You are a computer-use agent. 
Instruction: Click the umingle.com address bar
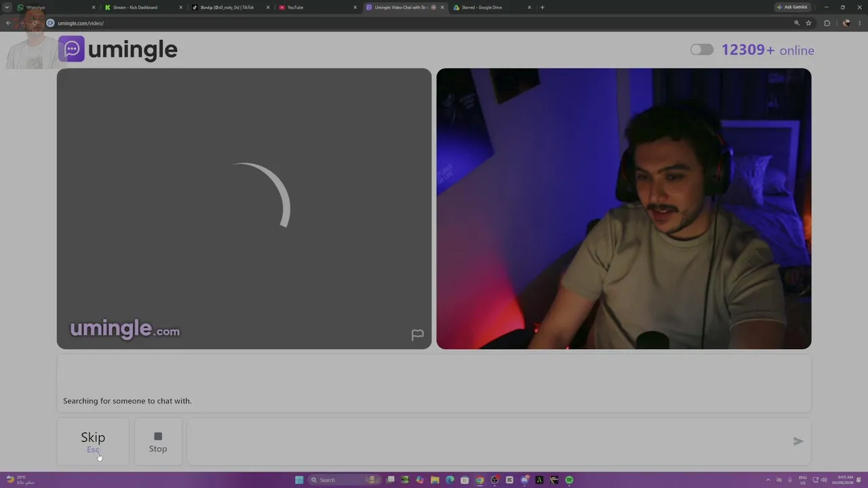pos(420,23)
